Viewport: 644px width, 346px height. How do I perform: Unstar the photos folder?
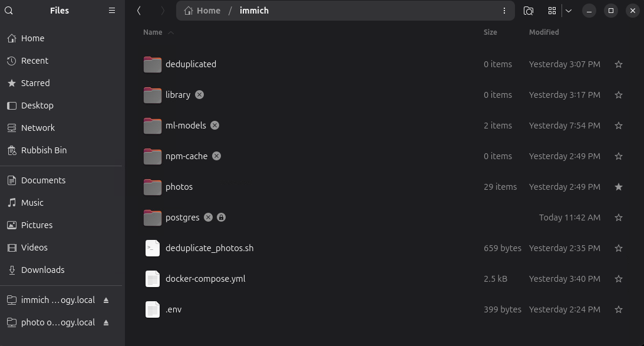click(x=619, y=187)
